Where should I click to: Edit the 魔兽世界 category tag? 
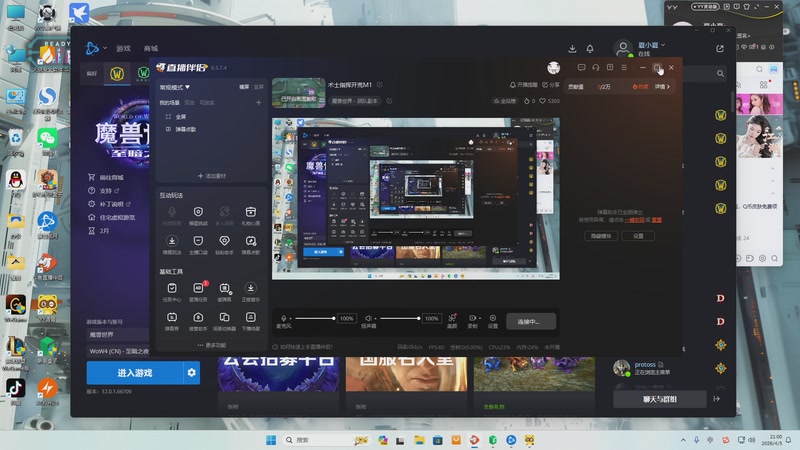[x=389, y=101]
